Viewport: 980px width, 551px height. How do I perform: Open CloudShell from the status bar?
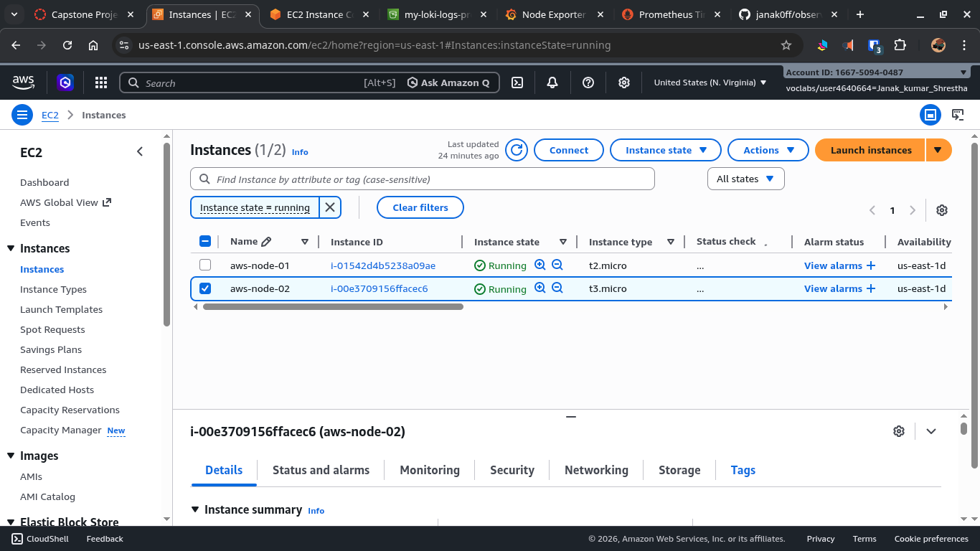[39, 538]
